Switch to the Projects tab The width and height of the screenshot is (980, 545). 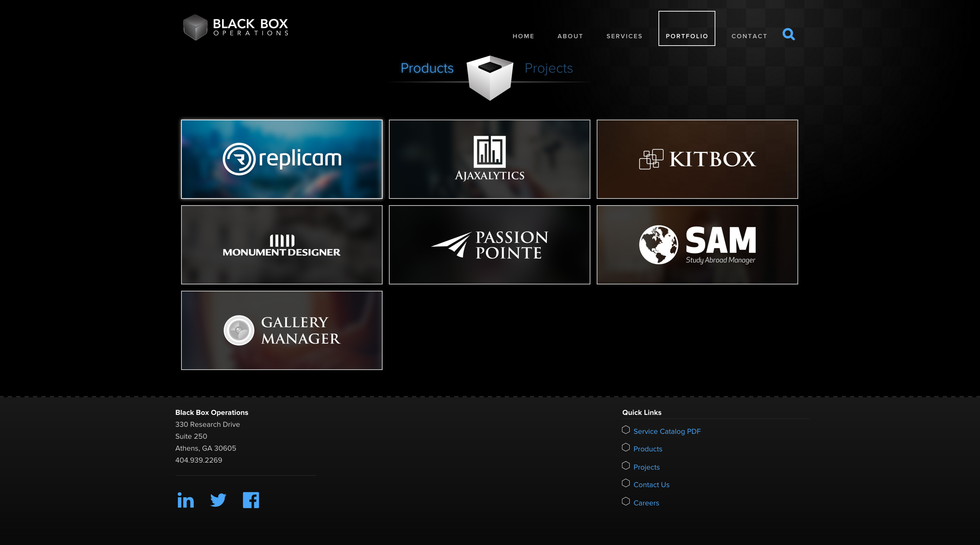pos(549,68)
